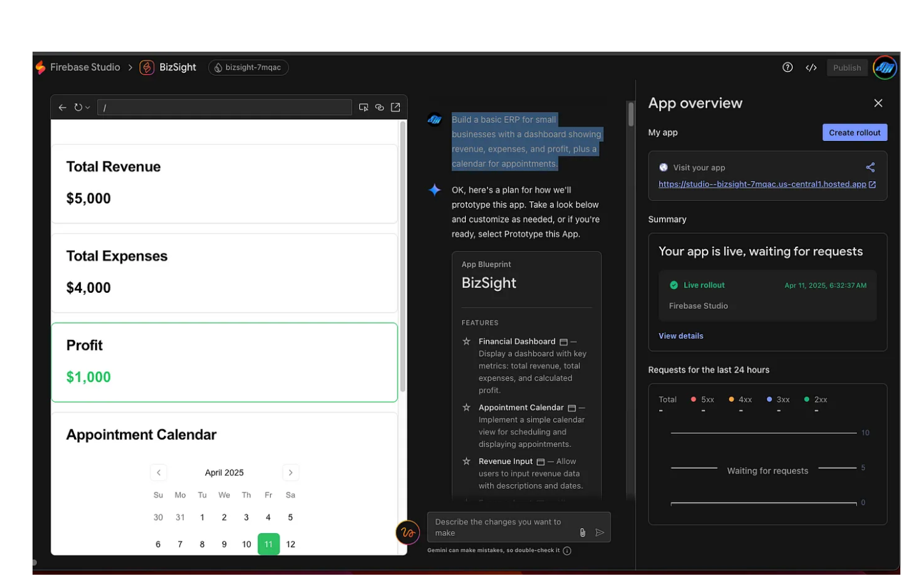
Task: Click the BizSight breadcrumb title
Action: click(x=177, y=68)
